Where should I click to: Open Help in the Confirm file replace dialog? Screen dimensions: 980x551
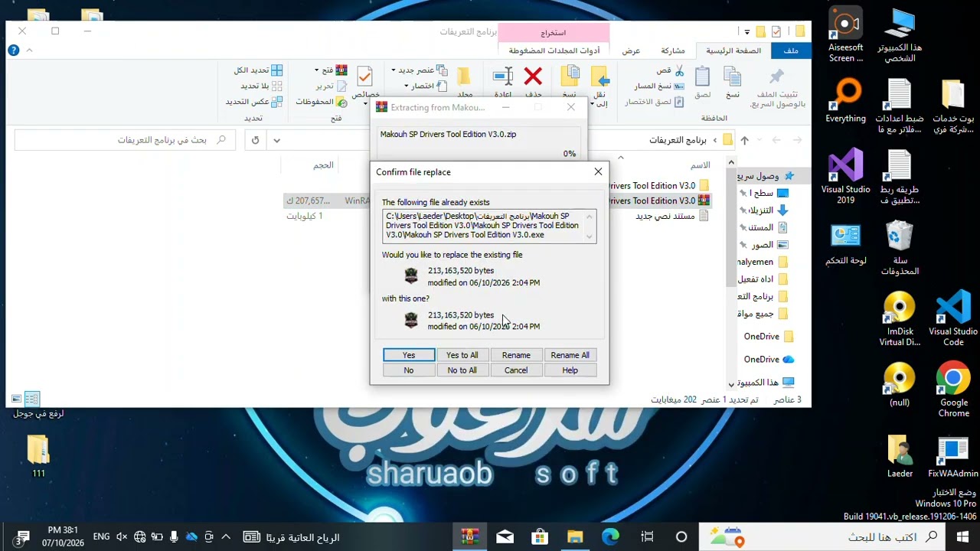570,370
